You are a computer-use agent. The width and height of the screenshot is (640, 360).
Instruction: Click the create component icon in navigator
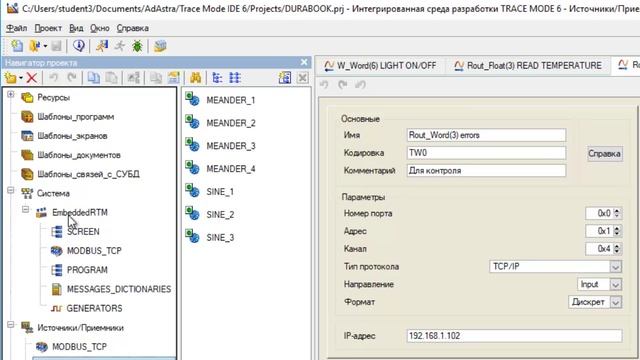tap(10, 78)
